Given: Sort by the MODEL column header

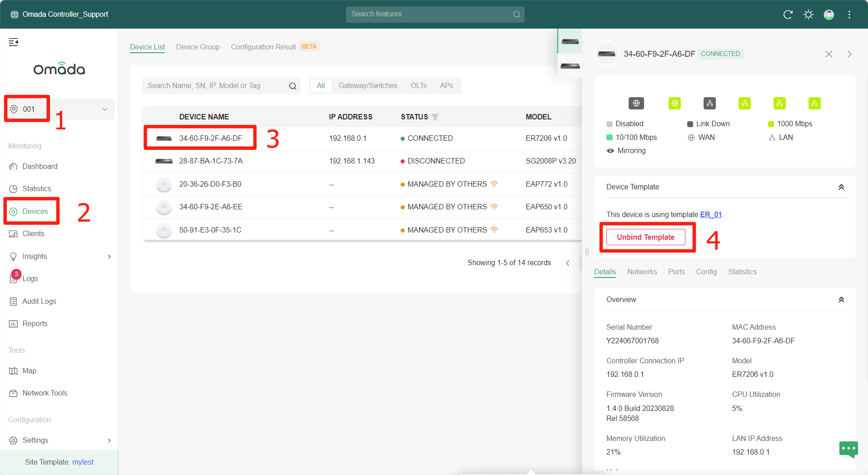Looking at the screenshot, I should point(538,117).
